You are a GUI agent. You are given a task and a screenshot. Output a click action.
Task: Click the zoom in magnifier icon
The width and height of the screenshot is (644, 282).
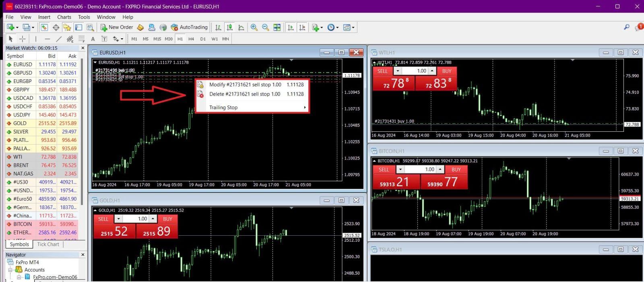tap(254, 27)
